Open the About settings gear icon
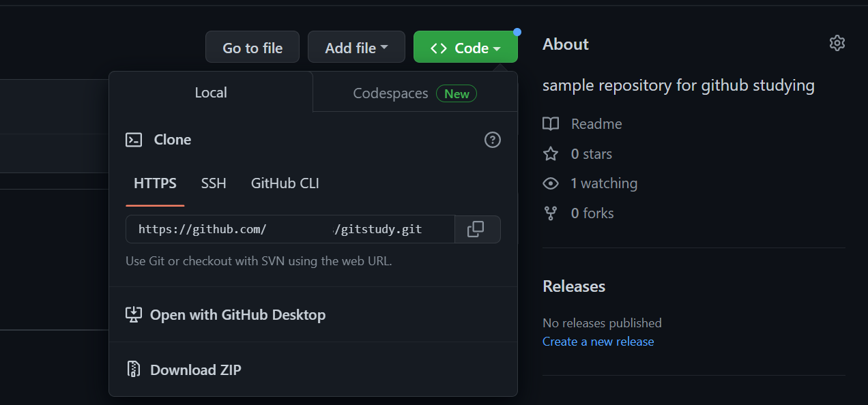 point(837,43)
